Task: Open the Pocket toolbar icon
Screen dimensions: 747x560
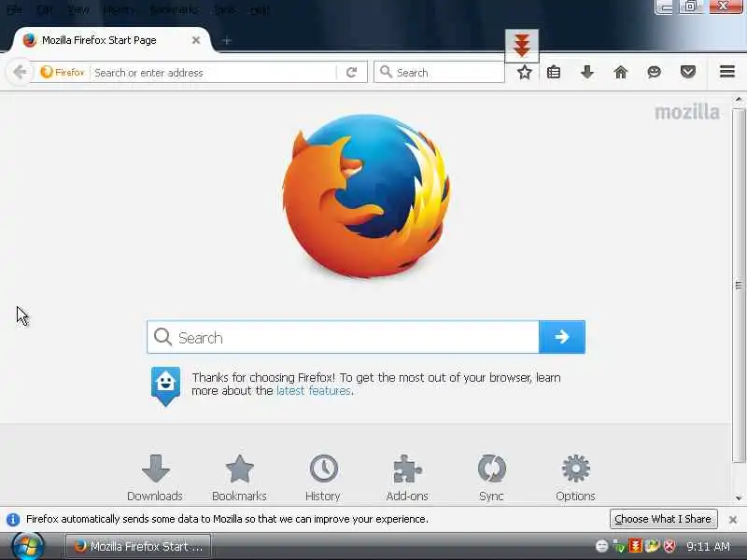Action: coord(688,73)
